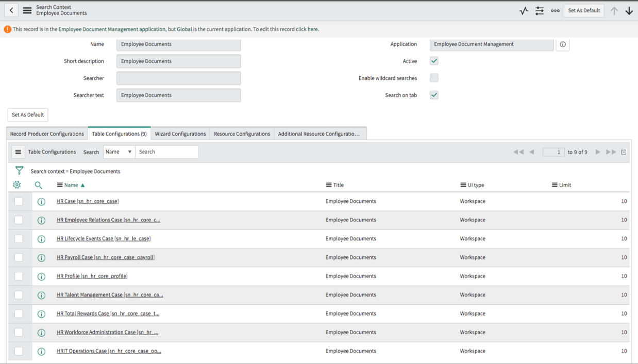638x364 pixels.
Task: Preview the HR Case record info icon
Action: point(42,202)
